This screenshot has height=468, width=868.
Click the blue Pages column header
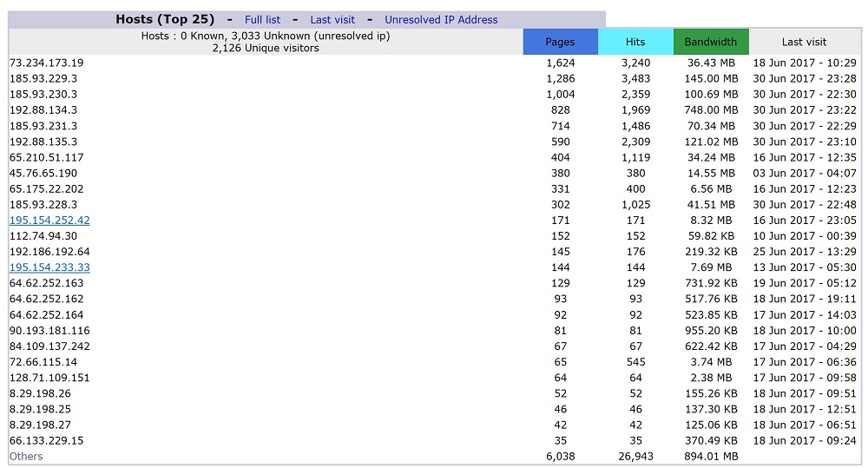560,42
